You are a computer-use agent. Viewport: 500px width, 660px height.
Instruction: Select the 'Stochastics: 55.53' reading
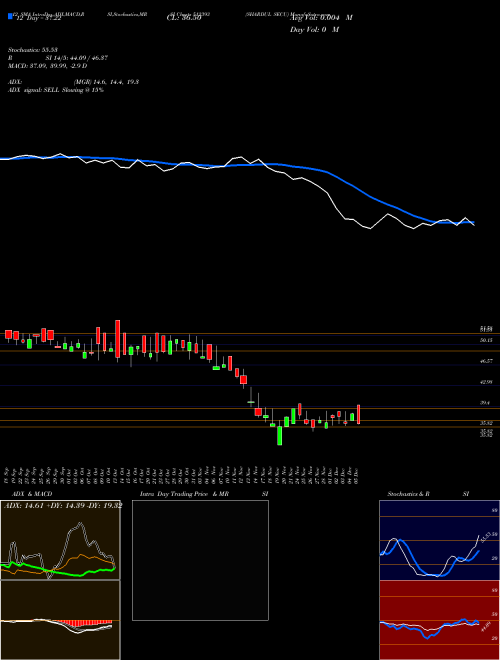[33, 50]
